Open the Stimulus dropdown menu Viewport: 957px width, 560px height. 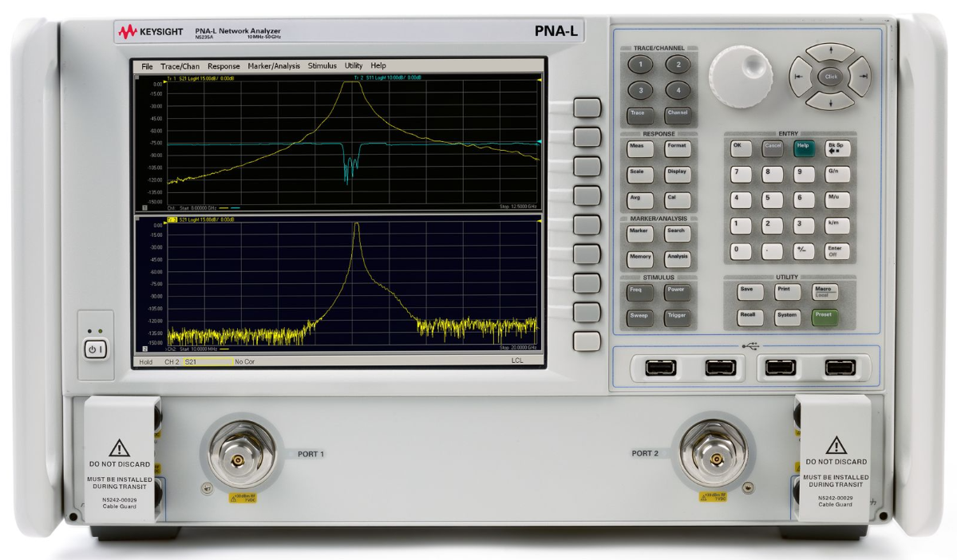pyautogui.click(x=322, y=65)
